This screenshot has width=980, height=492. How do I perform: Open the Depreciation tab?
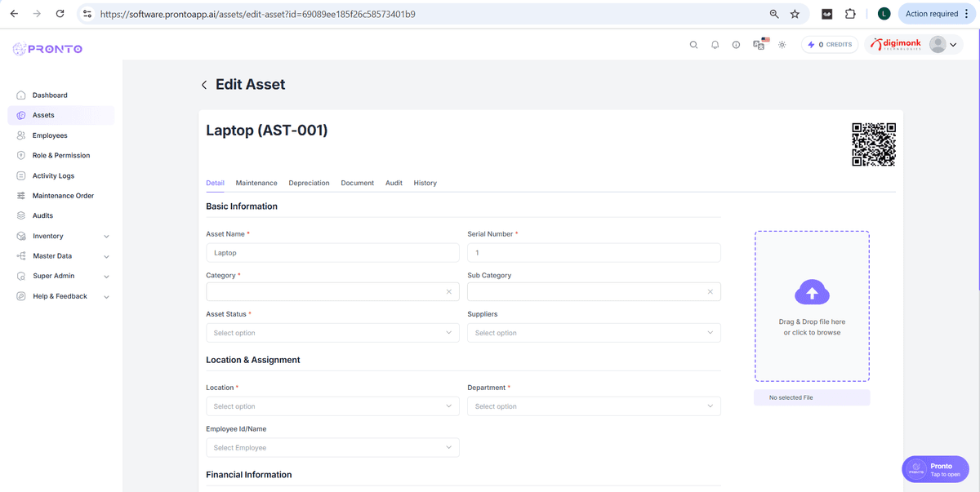[x=309, y=183]
